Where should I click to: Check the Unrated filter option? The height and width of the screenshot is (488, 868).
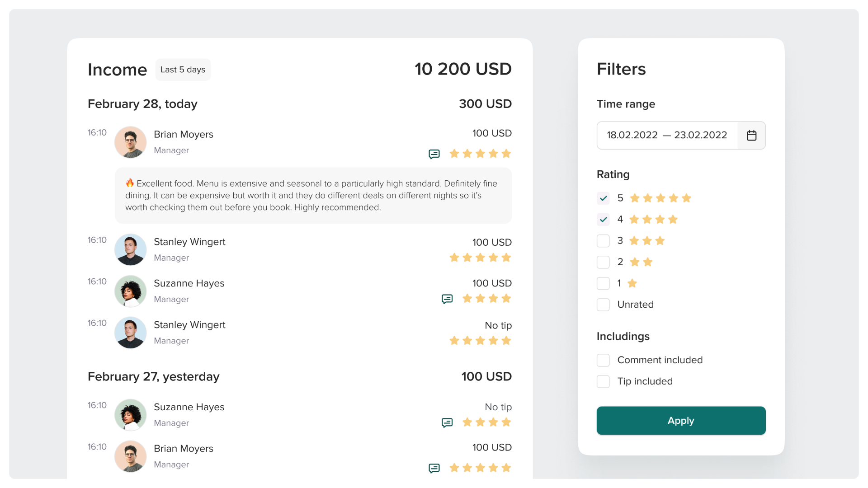click(603, 305)
